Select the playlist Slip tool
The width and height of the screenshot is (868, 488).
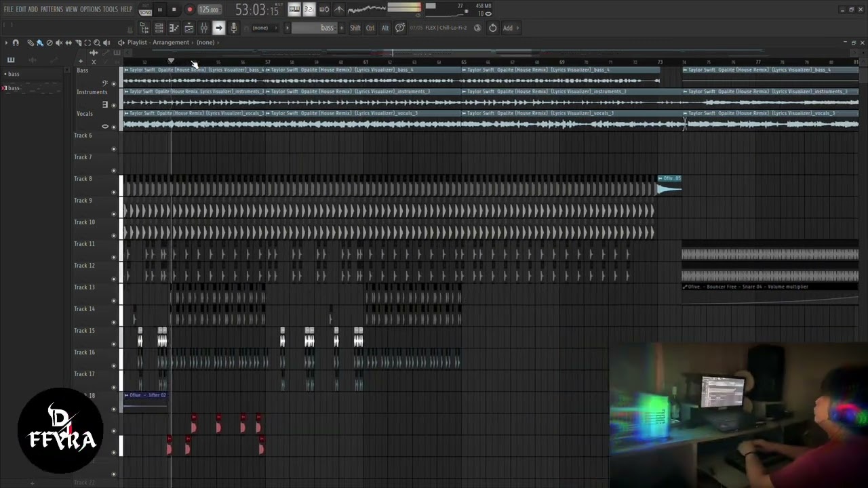coord(68,43)
